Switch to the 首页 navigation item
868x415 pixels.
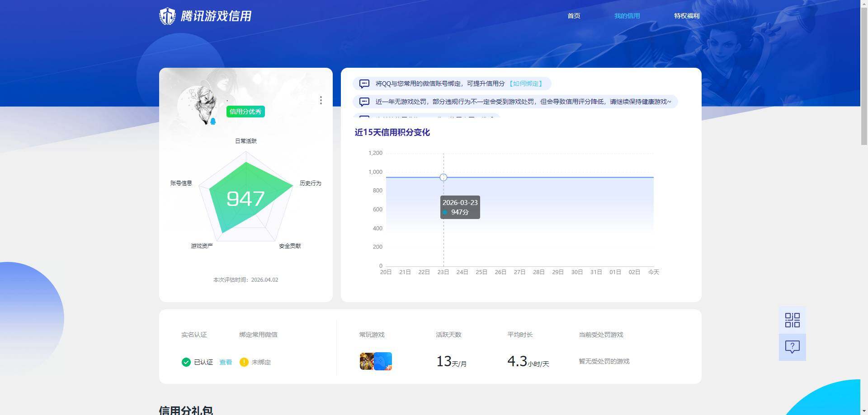click(574, 15)
